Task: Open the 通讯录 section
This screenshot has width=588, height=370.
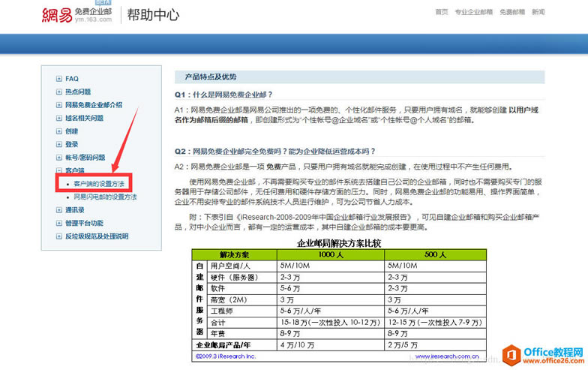Action: click(75, 210)
